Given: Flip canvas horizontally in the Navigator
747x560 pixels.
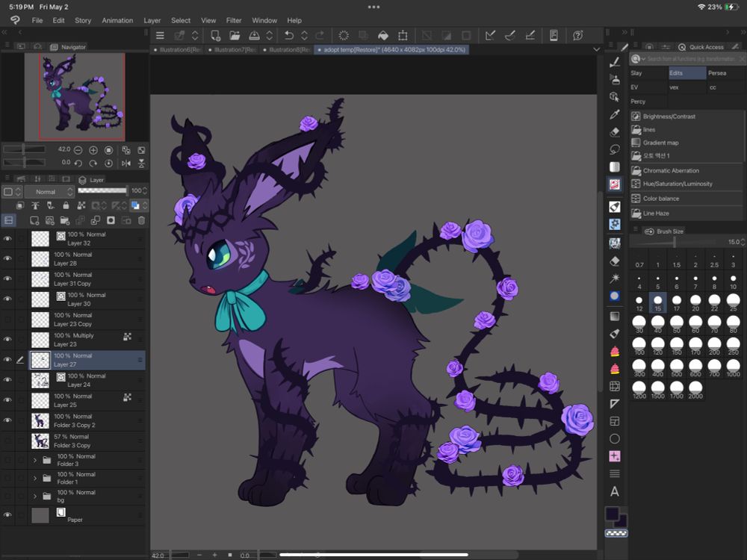Looking at the screenshot, I should 125,164.
